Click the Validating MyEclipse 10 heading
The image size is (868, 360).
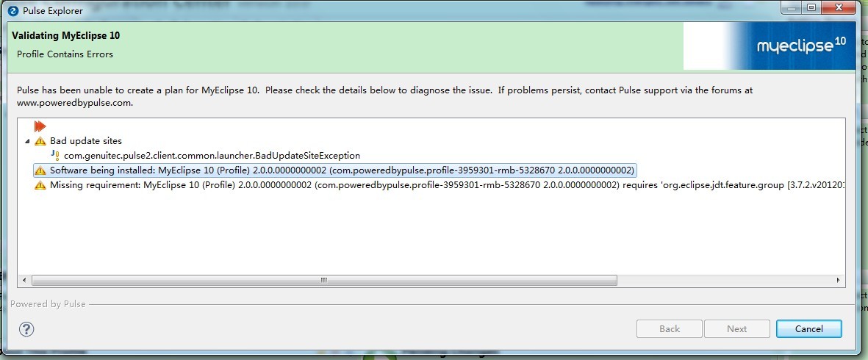(66, 35)
